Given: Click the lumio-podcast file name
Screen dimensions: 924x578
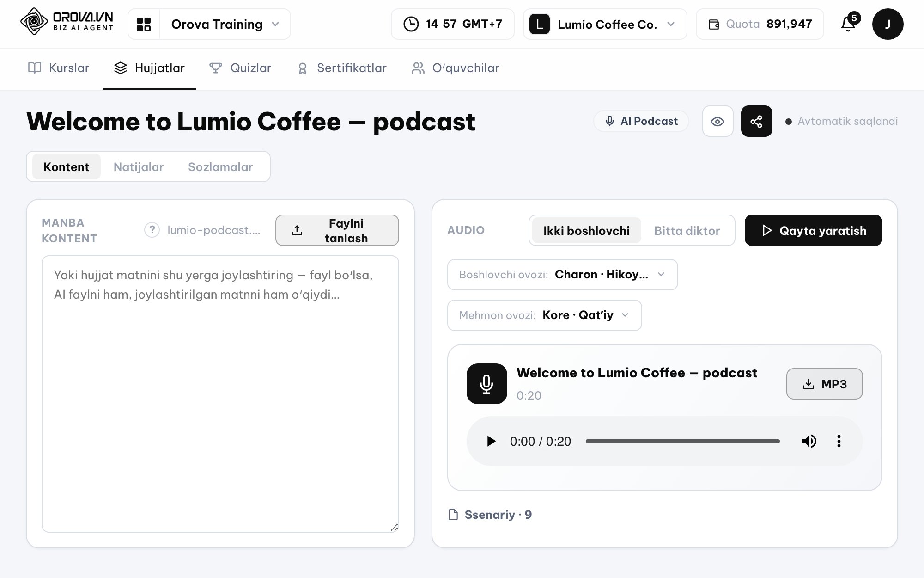Looking at the screenshot, I should click(x=214, y=230).
